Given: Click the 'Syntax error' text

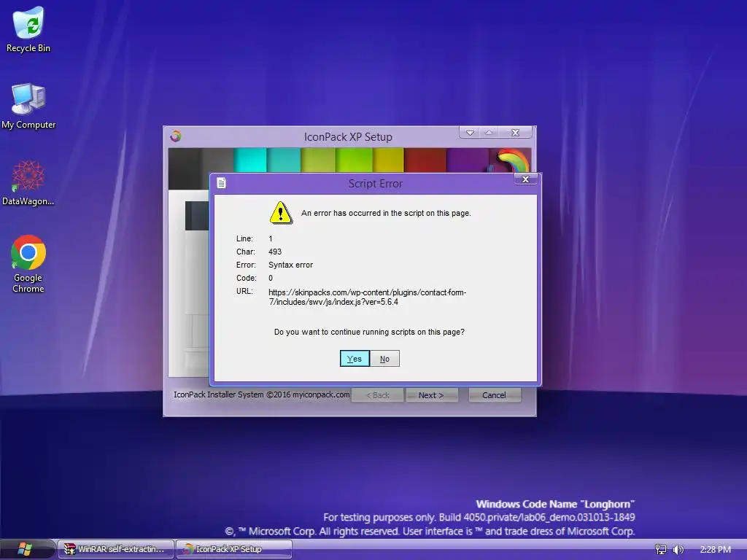Looking at the screenshot, I should pyautogui.click(x=290, y=265).
